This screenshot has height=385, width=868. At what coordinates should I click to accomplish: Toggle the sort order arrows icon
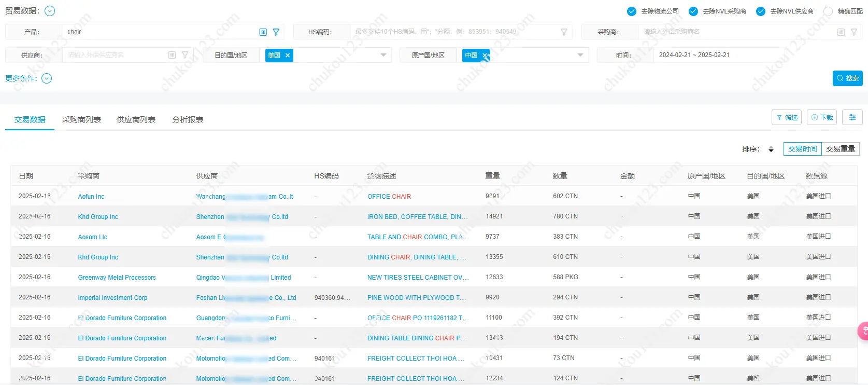pos(771,149)
